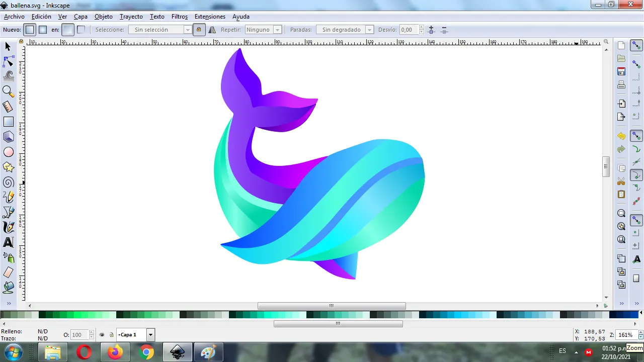
Task: Click the Cut scissors icon
Action: point(621,181)
